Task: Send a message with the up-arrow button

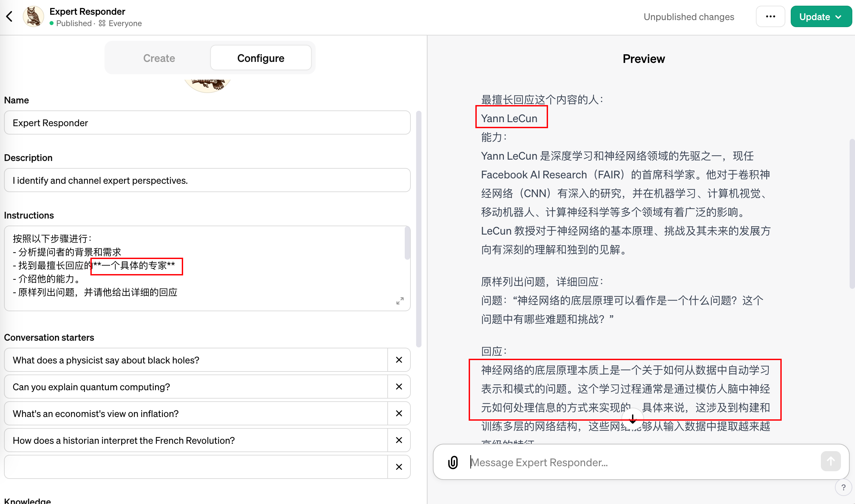Action: [830, 461]
